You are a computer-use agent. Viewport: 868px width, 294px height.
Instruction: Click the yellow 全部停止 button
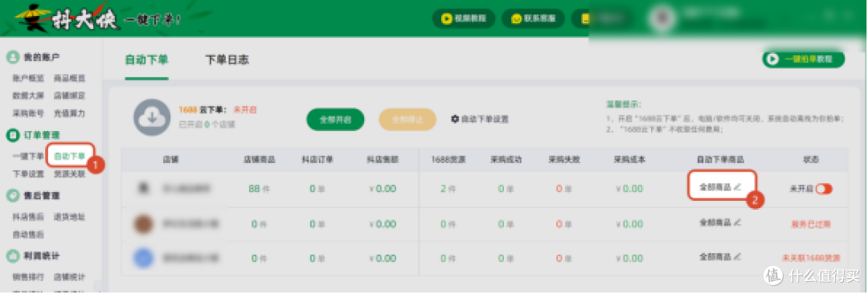coord(407,119)
